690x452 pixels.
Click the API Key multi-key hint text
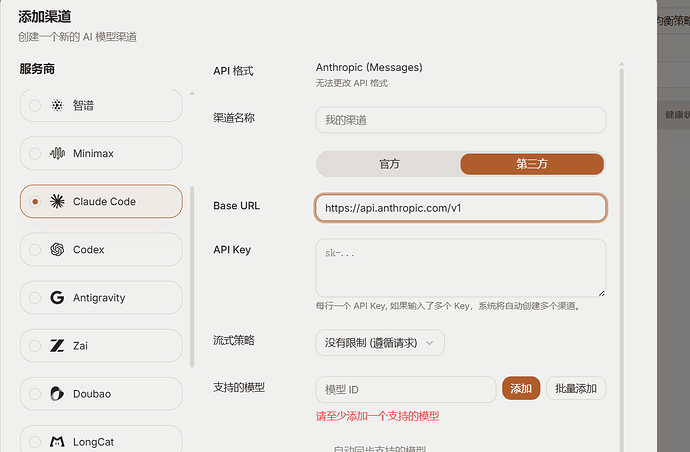[x=448, y=306]
